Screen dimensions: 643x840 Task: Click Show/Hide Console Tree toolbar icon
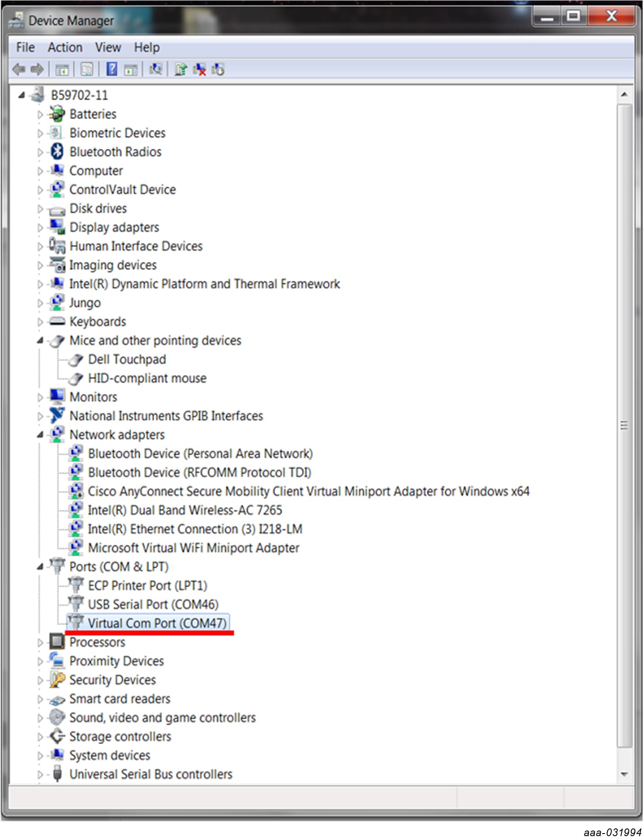[x=62, y=69]
